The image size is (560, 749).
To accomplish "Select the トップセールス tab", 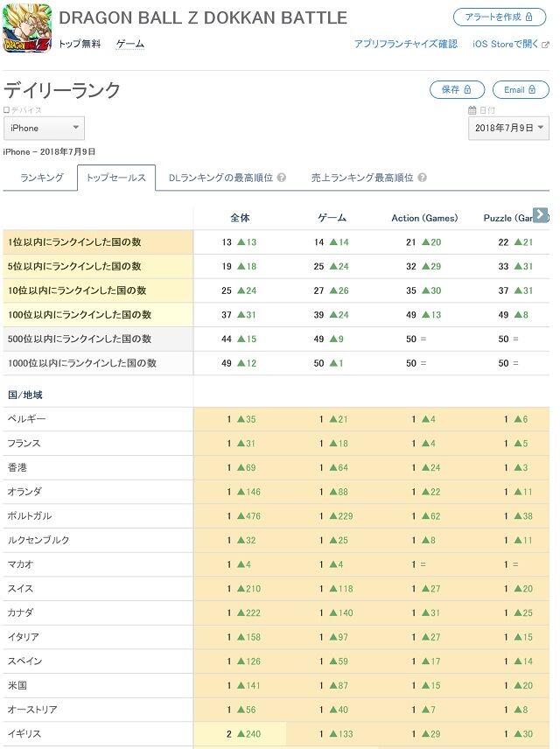I will (x=116, y=178).
